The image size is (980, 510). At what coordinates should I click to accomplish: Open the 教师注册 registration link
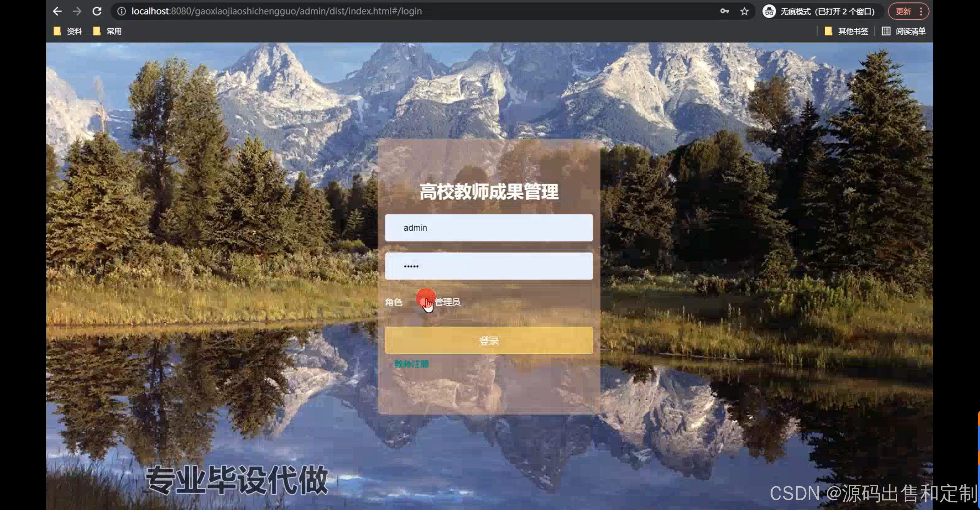tap(412, 364)
